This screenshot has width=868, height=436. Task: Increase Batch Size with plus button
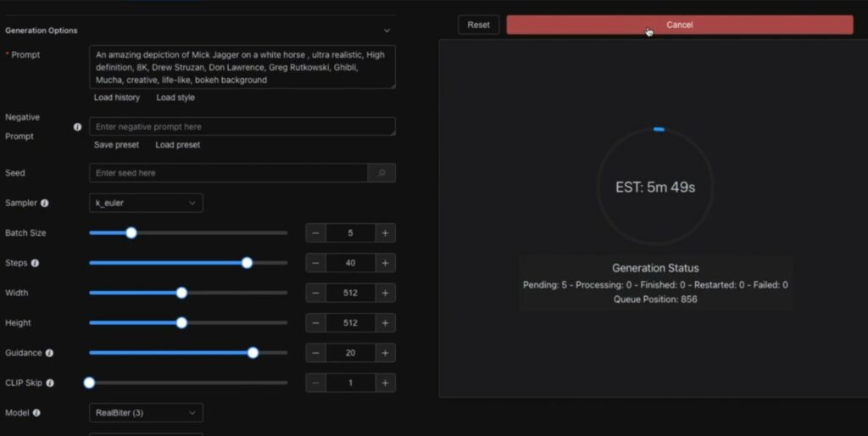click(x=385, y=233)
